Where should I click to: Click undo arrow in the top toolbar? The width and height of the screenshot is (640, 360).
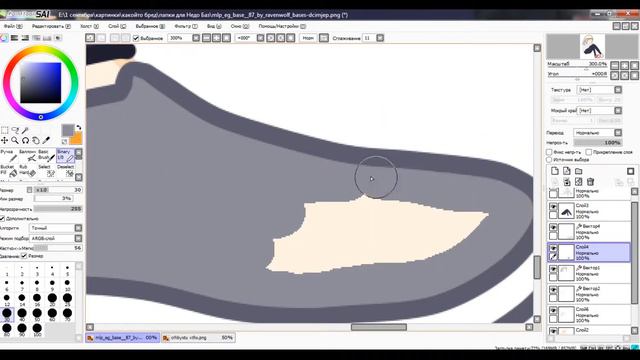[90, 38]
